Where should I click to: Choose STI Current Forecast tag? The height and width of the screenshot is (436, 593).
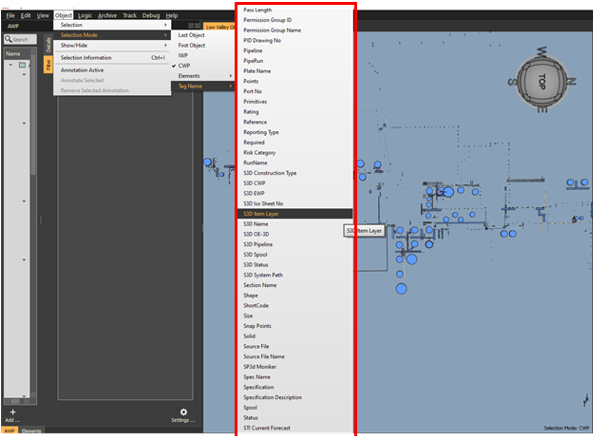click(295, 428)
